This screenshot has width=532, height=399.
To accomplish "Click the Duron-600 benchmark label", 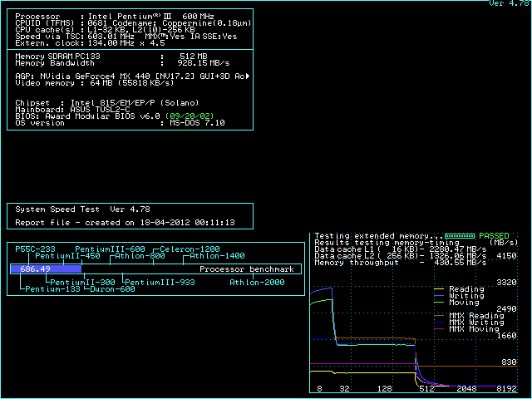I will [112, 289].
